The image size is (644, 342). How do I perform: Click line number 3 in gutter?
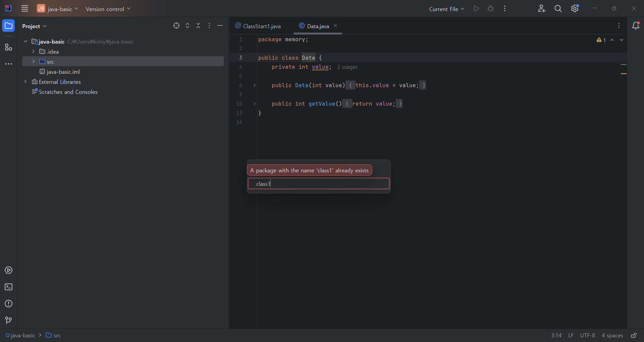(x=240, y=58)
